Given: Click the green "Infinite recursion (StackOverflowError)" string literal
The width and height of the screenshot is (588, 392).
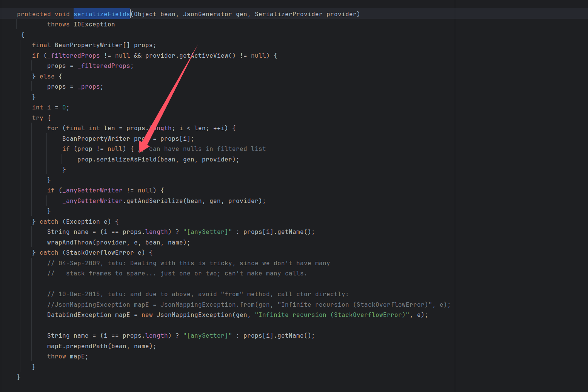Looking at the screenshot, I should 332,315.
